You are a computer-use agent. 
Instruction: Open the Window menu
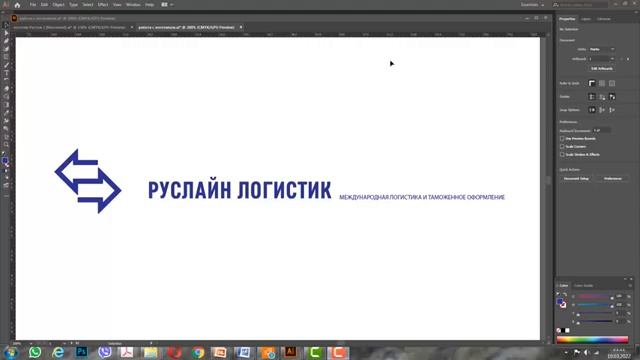coord(133,5)
